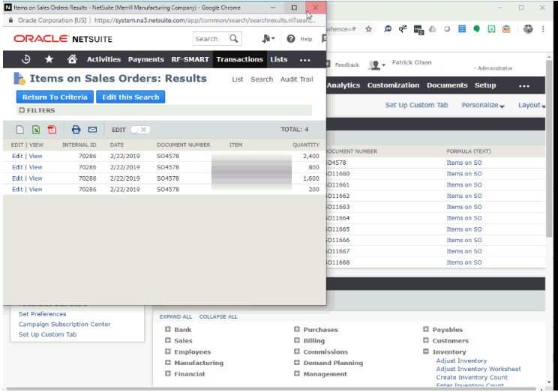Open the Create New icon menu

click(x=268, y=39)
